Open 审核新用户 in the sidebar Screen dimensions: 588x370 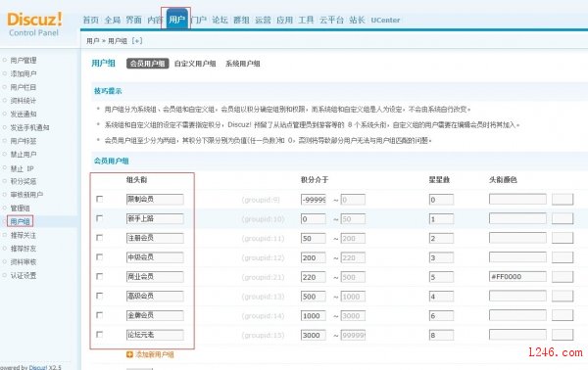(x=26, y=195)
